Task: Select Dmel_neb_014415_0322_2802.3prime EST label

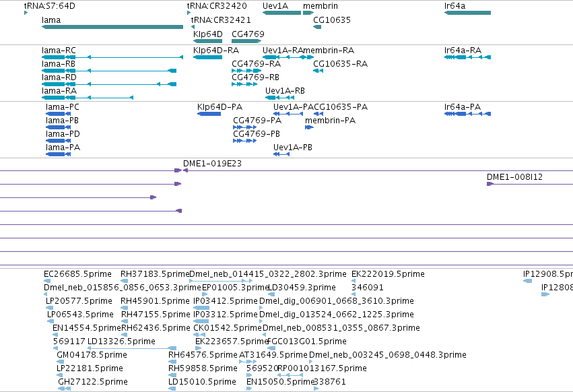Action: point(268,274)
